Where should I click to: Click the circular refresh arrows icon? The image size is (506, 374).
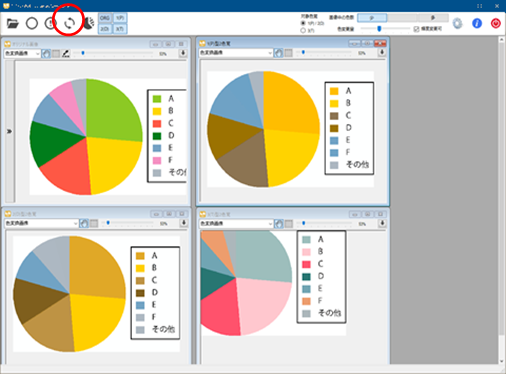point(69,23)
